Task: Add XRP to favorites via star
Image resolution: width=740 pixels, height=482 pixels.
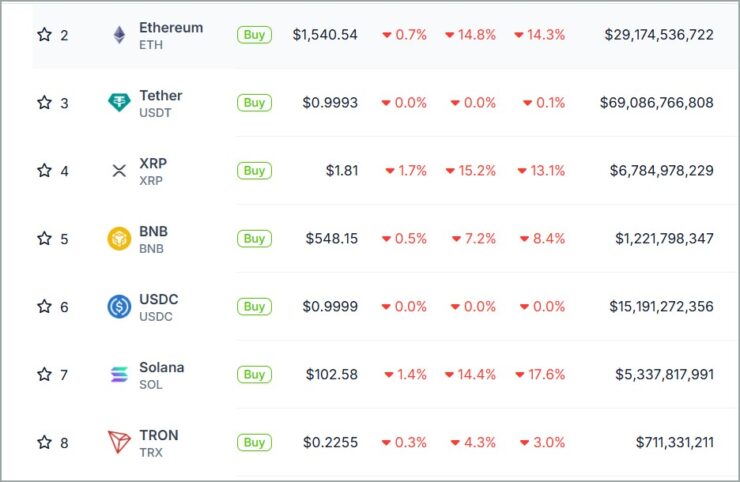Action: tap(44, 170)
